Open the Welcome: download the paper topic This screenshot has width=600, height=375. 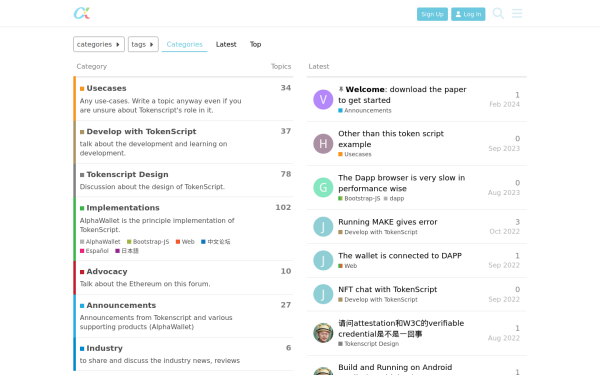click(402, 95)
